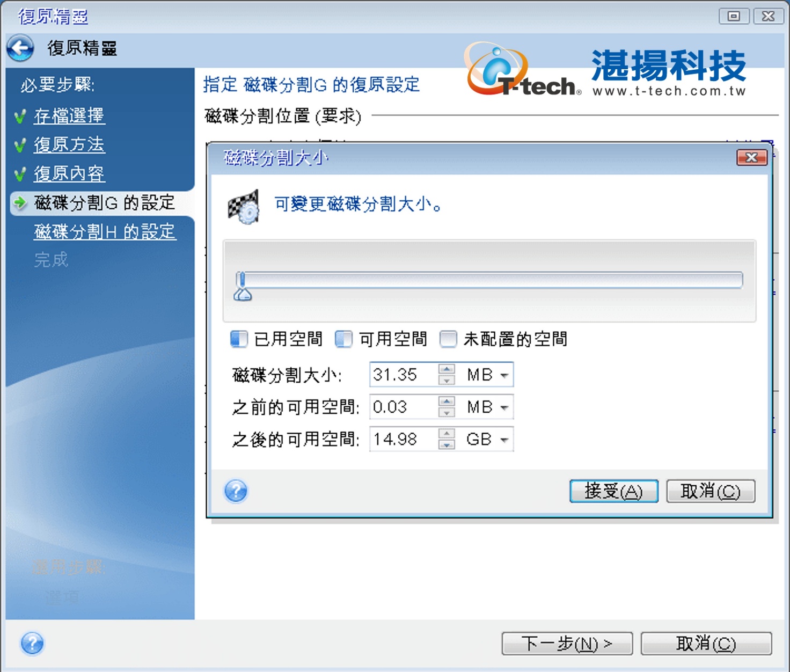Go back with the blue arrow button
790x672 pixels.
coord(20,48)
